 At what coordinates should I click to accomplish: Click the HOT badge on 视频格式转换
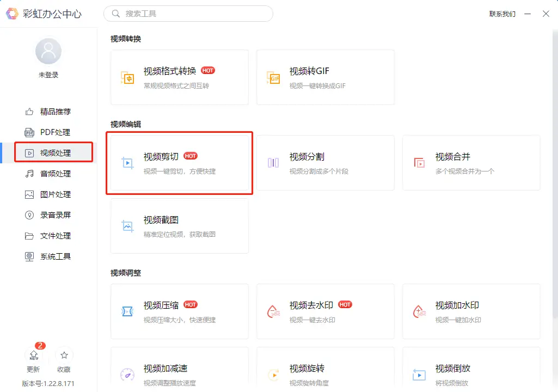pyautogui.click(x=208, y=70)
